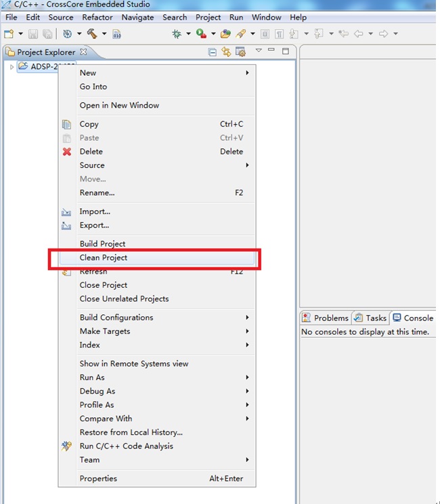Open the Back arrow history dropdown

tap(371, 34)
